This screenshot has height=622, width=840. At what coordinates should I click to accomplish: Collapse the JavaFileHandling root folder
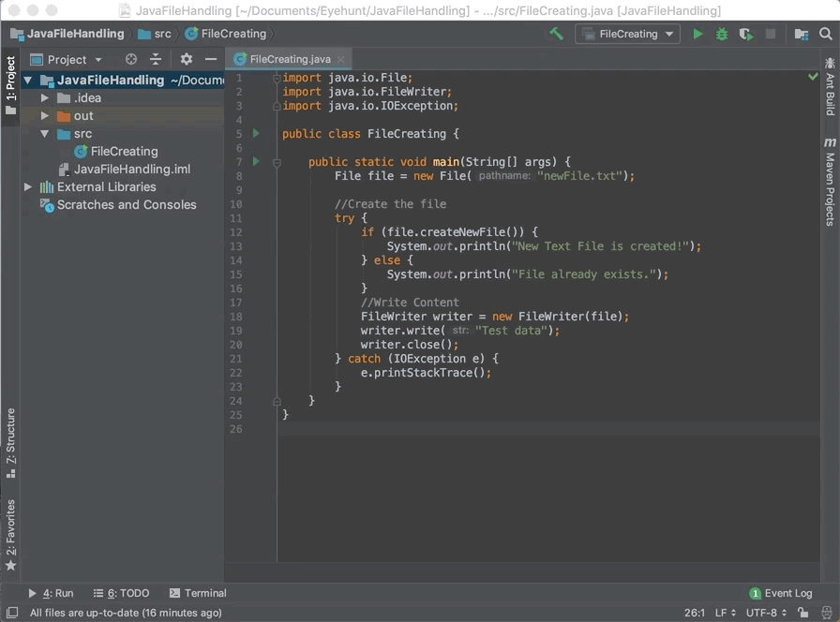[28, 81]
